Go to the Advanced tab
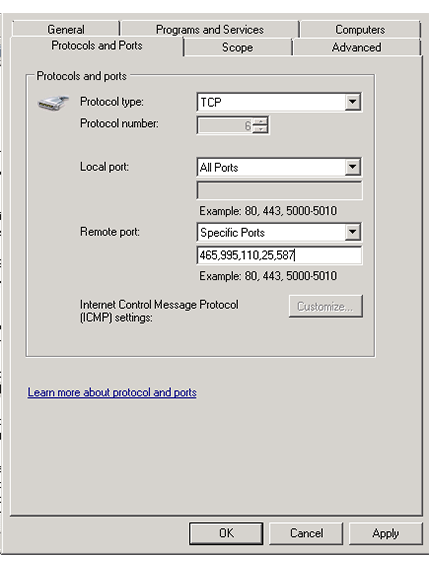This screenshot has height=568, width=429. (x=357, y=47)
